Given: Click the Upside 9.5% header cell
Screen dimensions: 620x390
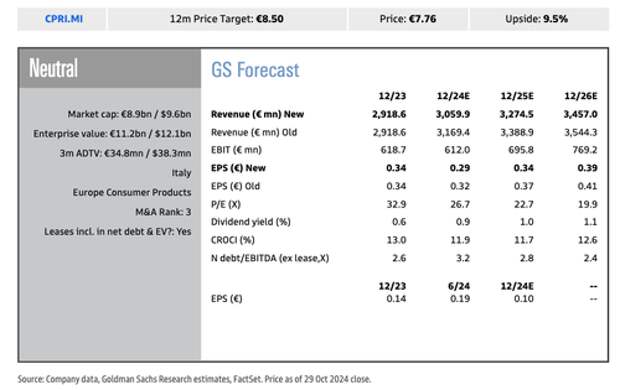Looking at the screenshot, I should pyautogui.click(x=537, y=19).
